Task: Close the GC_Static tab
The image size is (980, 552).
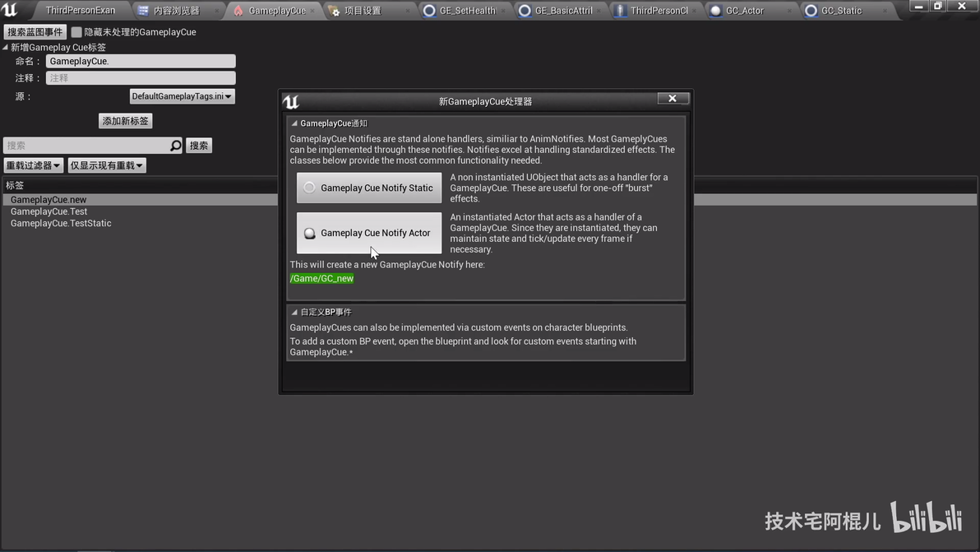Action: [x=885, y=11]
